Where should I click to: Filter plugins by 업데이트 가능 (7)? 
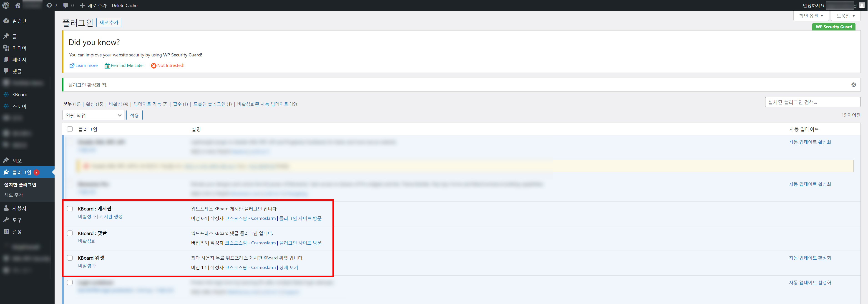150,104
